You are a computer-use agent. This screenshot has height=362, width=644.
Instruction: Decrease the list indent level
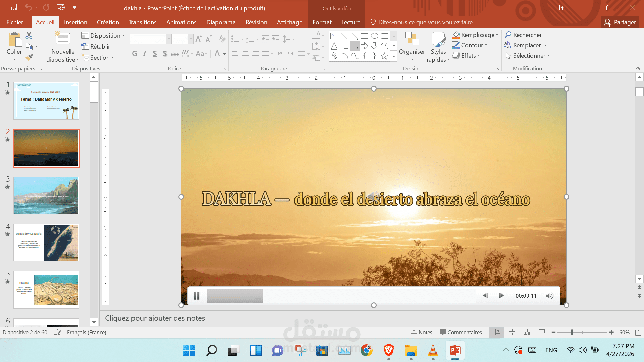pyautogui.click(x=265, y=39)
